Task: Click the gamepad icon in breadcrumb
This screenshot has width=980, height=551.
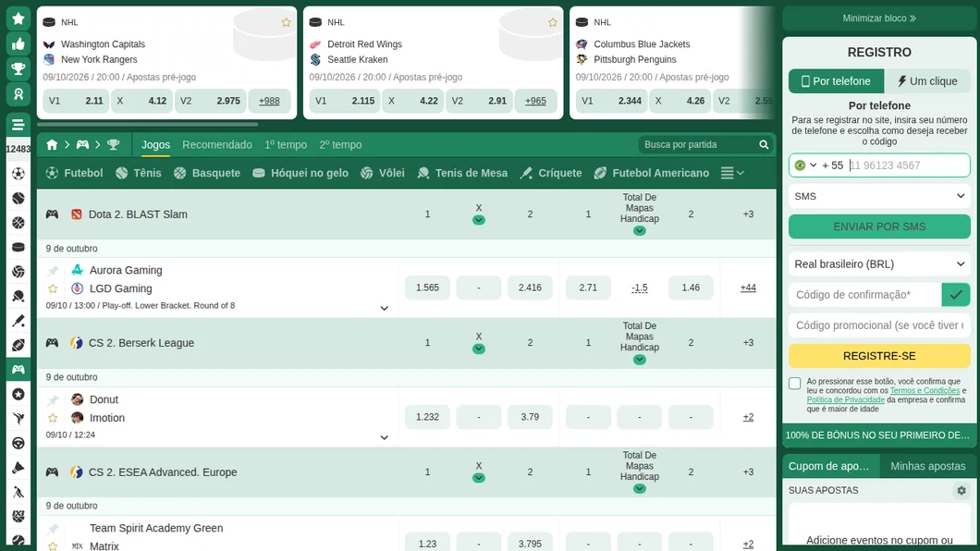Action: (82, 145)
